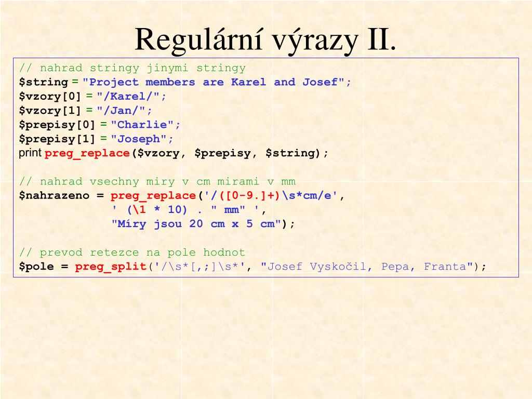Click the "$nahrazeno = preg_replace" line

coord(182,196)
